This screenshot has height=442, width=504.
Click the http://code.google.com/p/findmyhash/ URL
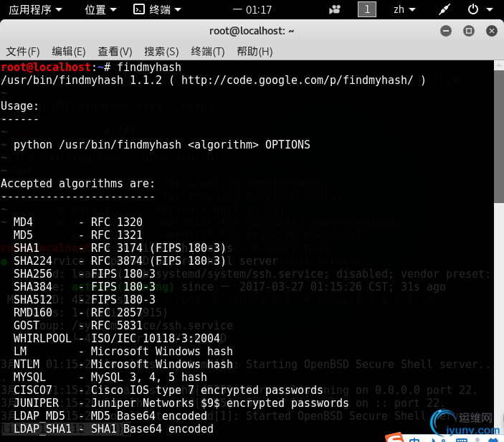(297, 80)
